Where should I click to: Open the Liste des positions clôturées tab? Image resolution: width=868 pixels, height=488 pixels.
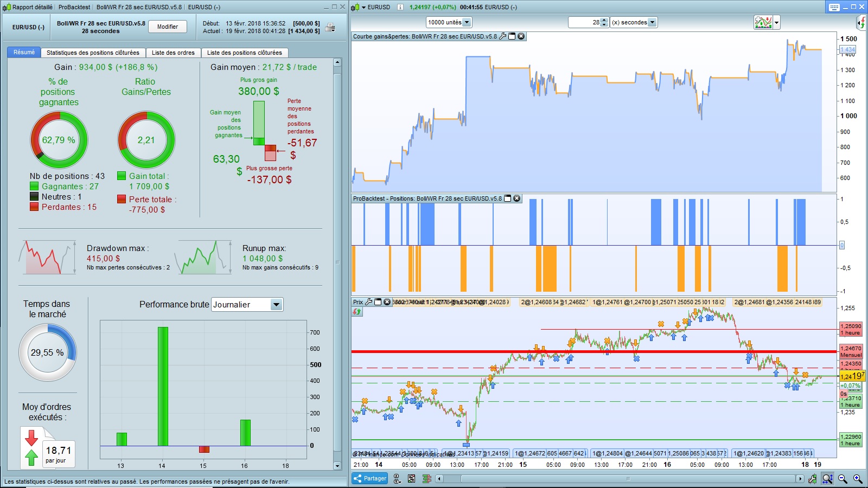click(245, 53)
